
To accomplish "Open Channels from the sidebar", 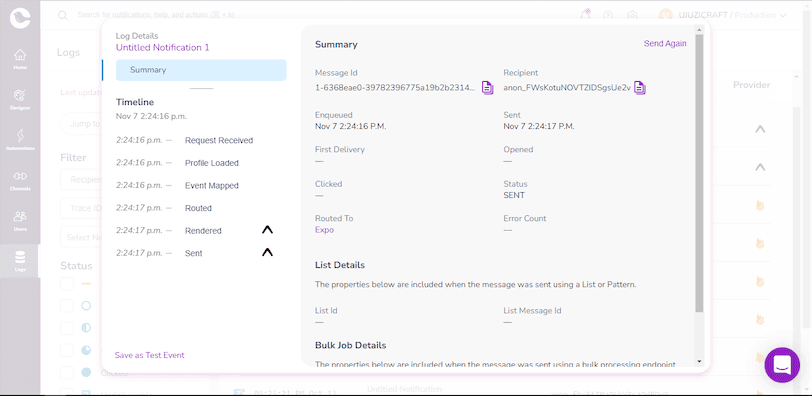I will [x=20, y=180].
